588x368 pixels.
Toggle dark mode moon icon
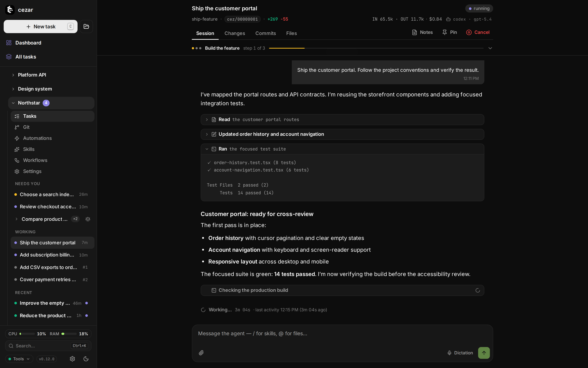[x=86, y=359]
